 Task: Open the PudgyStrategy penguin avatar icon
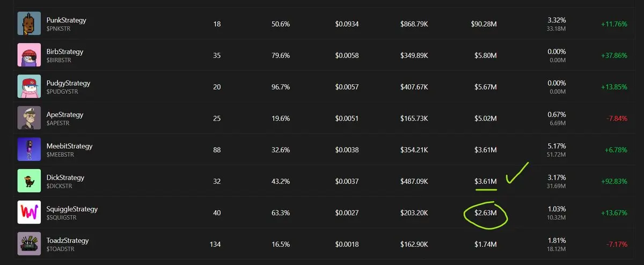pos(29,86)
